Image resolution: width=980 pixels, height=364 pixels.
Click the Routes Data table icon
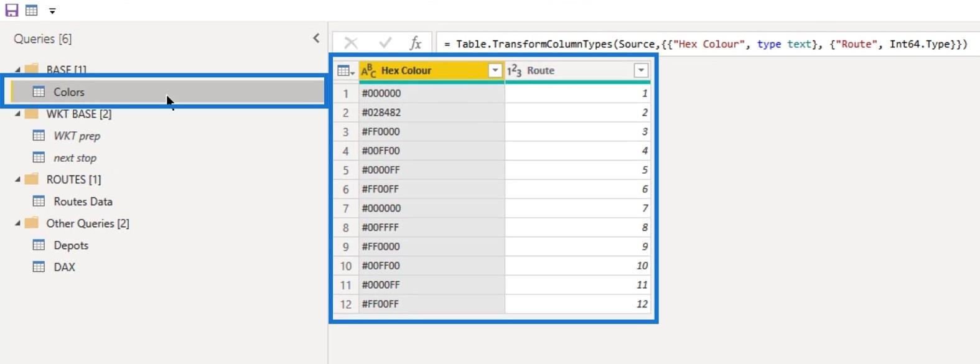(39, 202)
